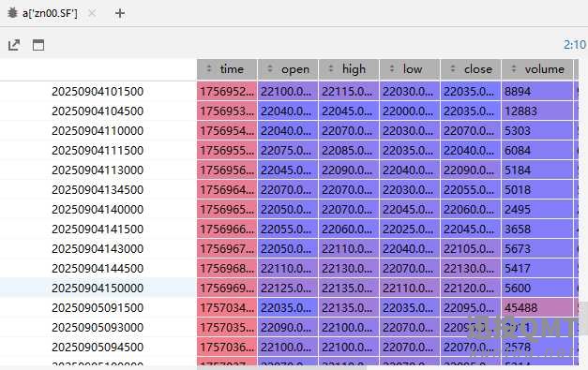Select the a['zn00.SF'] tab
The width and height of the screenshot is (588, 370).
click(x=50, y=13)
